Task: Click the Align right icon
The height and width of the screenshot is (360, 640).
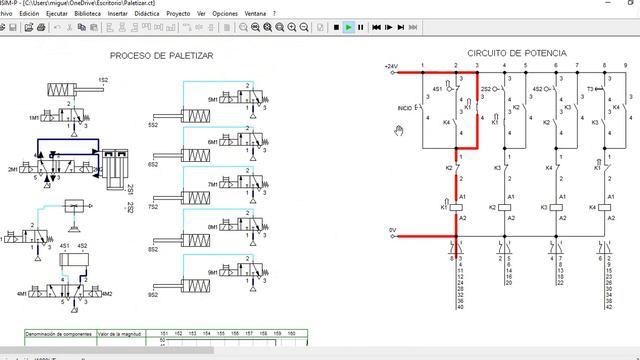Action: tap(134, 27)
